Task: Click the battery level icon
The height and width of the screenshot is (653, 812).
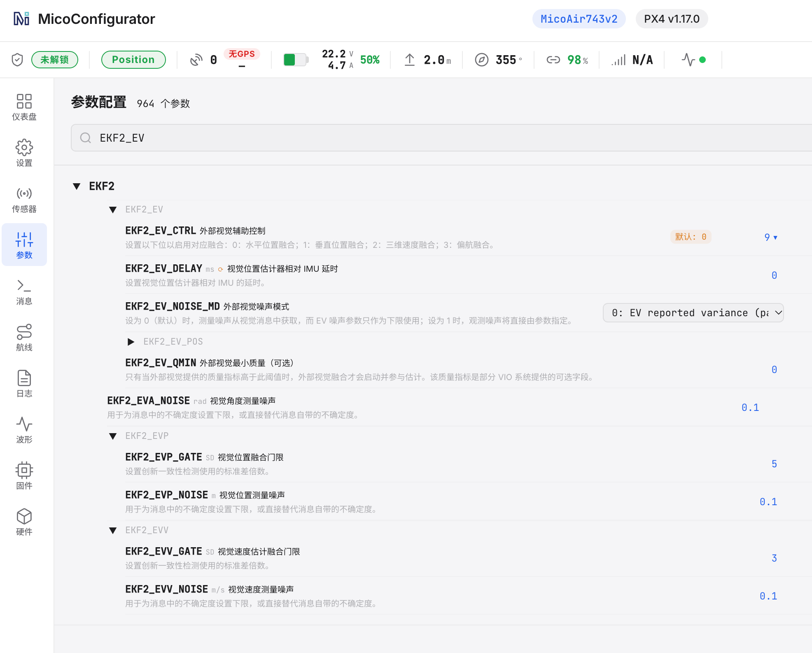Action: (x=296, y=60)
